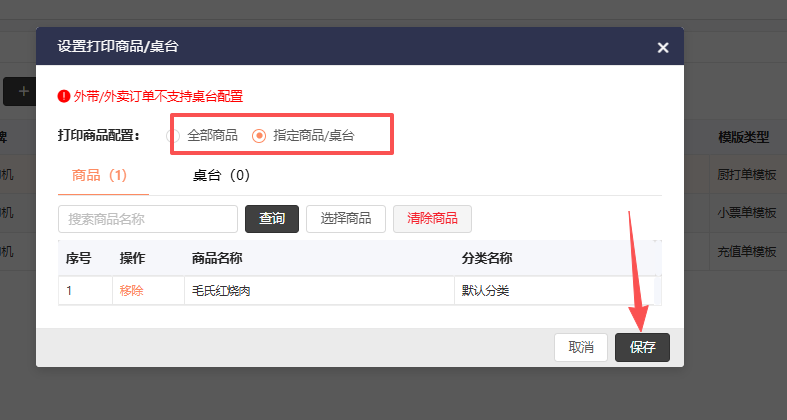Click the 取消 cancel button
This screenshot has height=420, width=787.
coord(581,347)
